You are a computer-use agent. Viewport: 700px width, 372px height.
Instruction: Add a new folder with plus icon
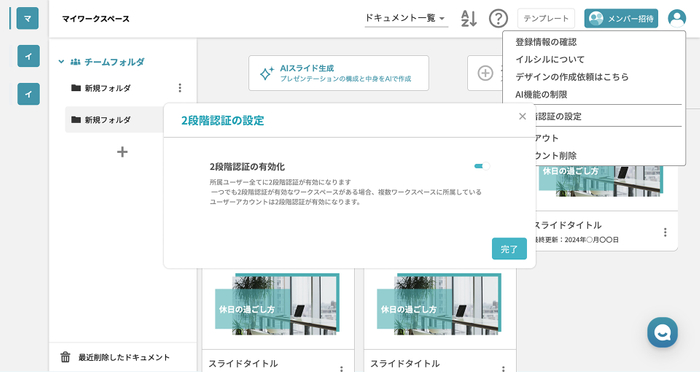(x=122, y=152)
